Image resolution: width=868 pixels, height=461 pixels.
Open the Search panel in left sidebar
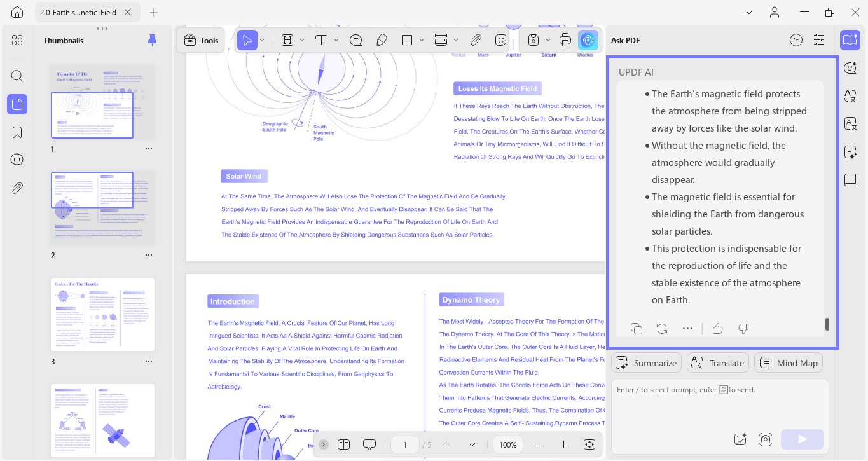tap(17, 76)
